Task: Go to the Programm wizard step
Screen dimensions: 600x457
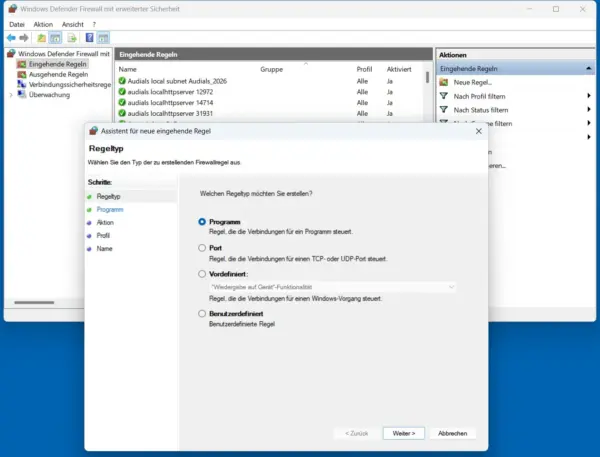Action: click(110, 209)
